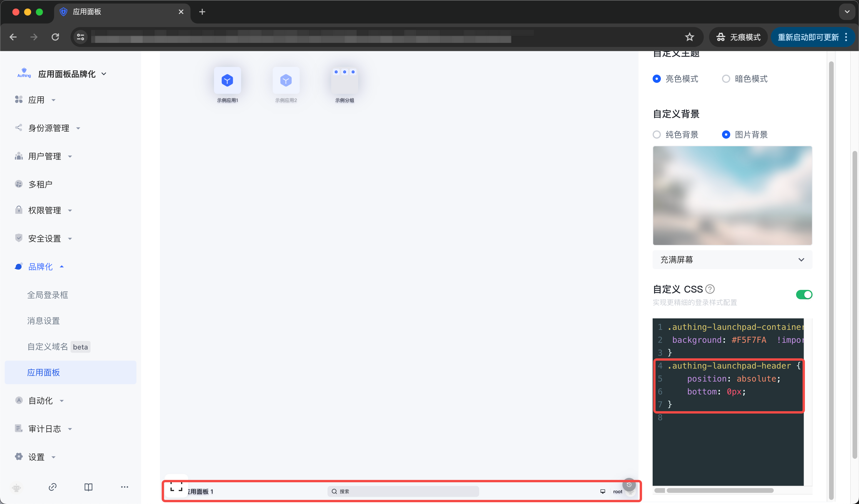
Task: Click the 自定义 CSS help question icon
Action: pyautogui.click(x=710, y=289)
